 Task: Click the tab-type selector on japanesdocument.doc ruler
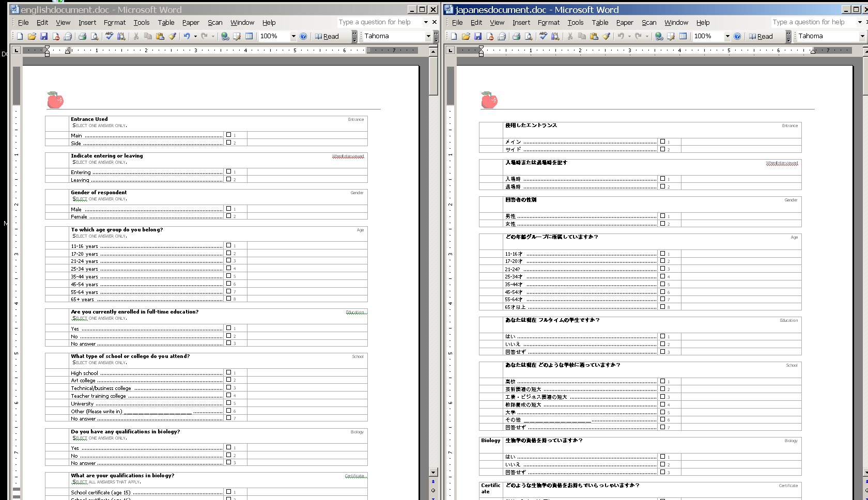(451, 50)
